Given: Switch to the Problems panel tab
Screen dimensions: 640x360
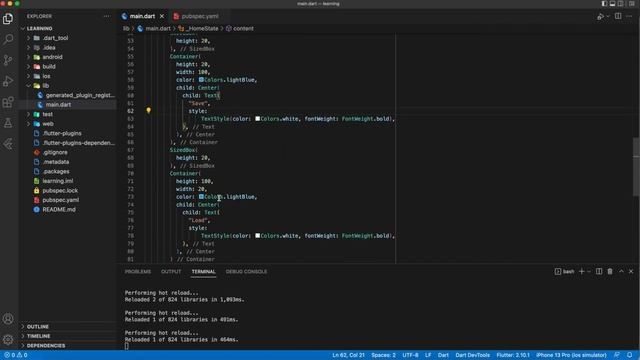Looking at the screenshot, I should tap(138, 271).
